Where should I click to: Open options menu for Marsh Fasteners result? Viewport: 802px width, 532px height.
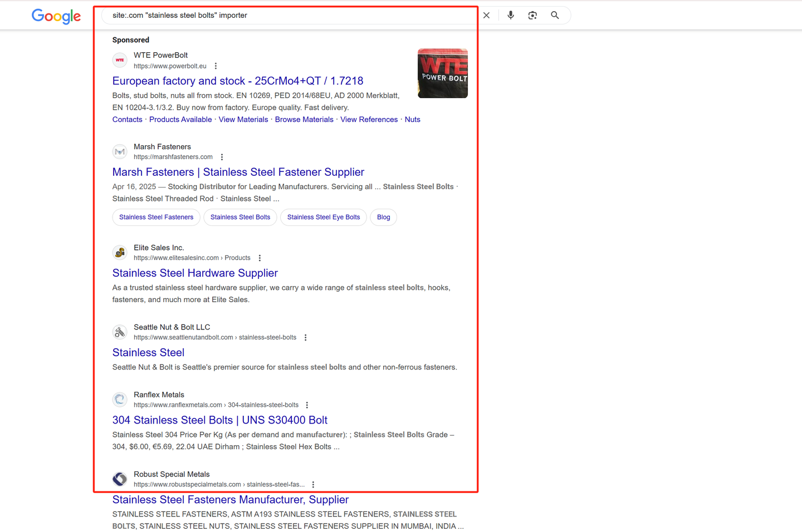point(222,157)
